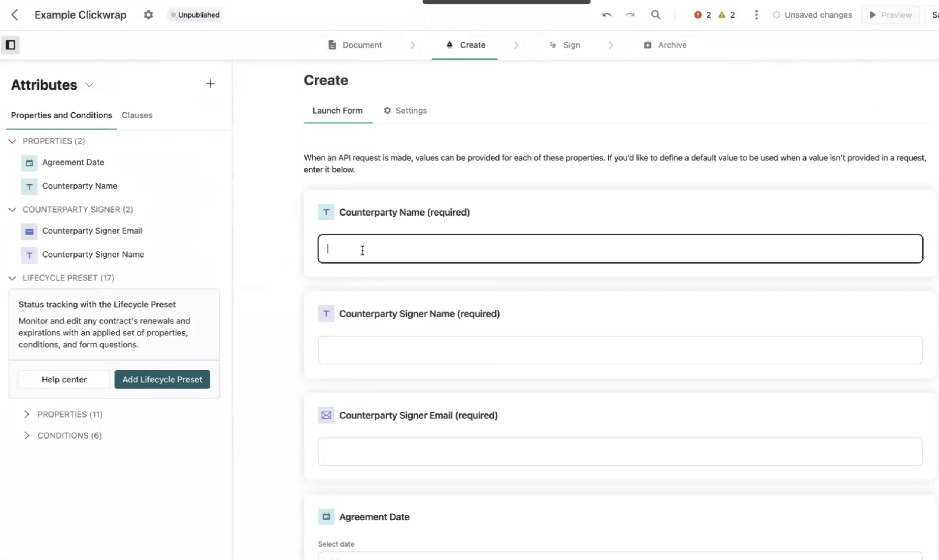This screenshot has height=560, width=939.
Task: Add a new attribute with plus icon
Action: [211, 83]
